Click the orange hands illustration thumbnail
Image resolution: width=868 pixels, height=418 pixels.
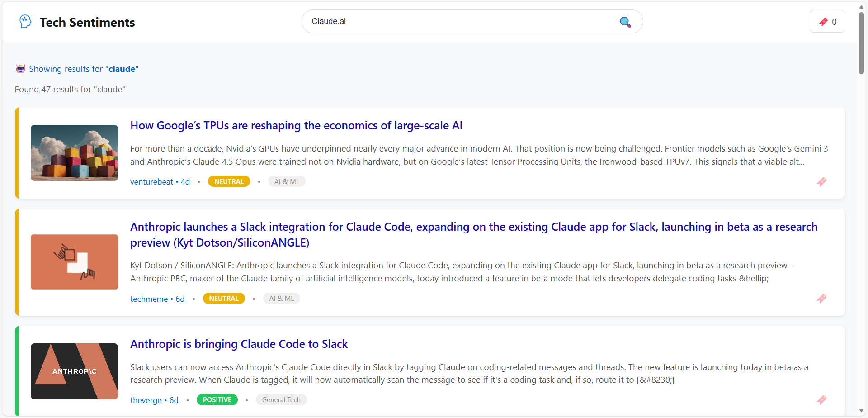point(74,262)
